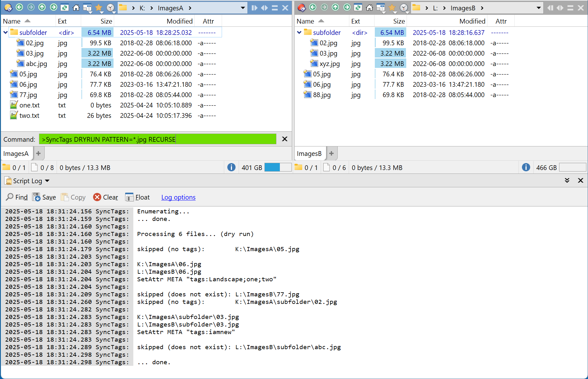Viewport: 588px width, 379px height.
Task: Go forward in the ImagesA pane
Action: pyautogui.click(x=31, y=7)
